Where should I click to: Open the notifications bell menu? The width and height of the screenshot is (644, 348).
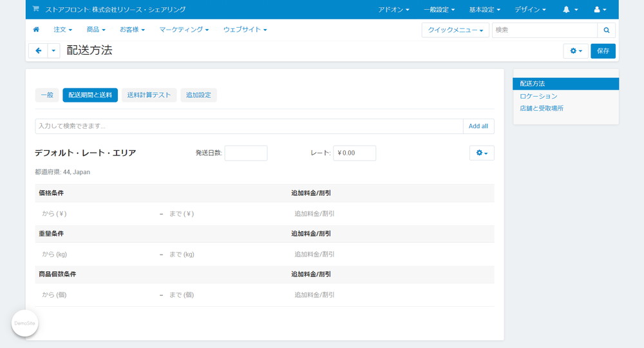point(570,10)
